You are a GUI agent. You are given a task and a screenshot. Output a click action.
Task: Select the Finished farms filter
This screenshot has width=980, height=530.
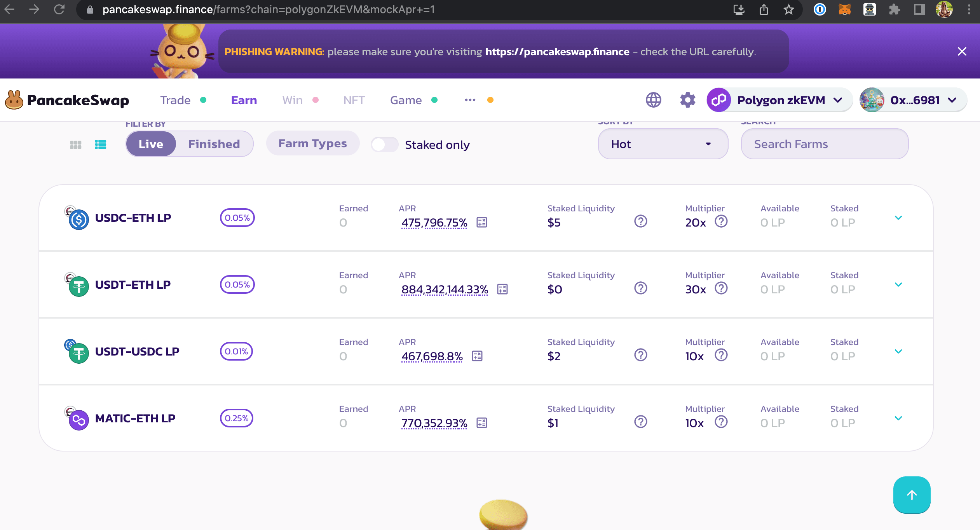pos(214,144)
